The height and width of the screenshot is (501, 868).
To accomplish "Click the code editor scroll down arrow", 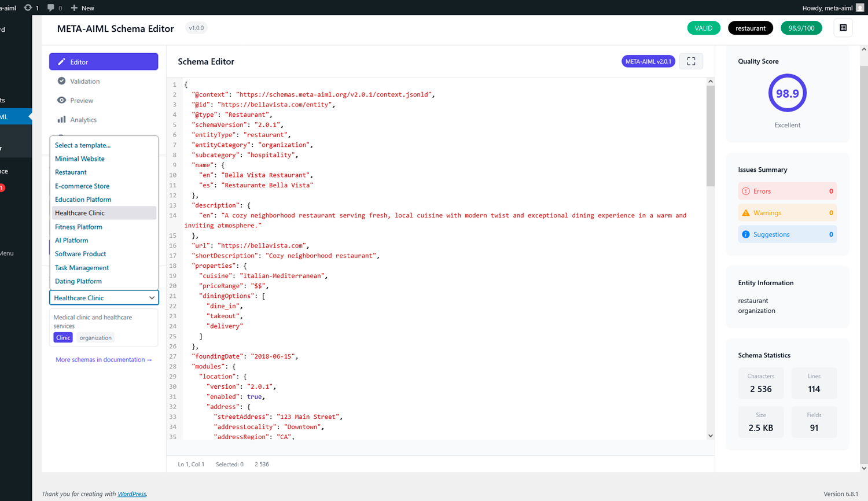I will pos(711,436).
